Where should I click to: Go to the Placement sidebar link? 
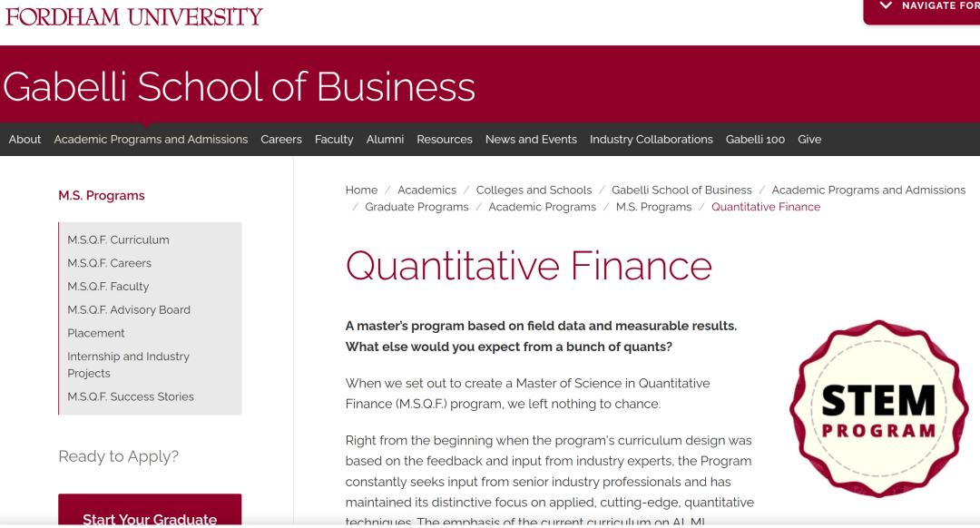click(x=96, y=334)
